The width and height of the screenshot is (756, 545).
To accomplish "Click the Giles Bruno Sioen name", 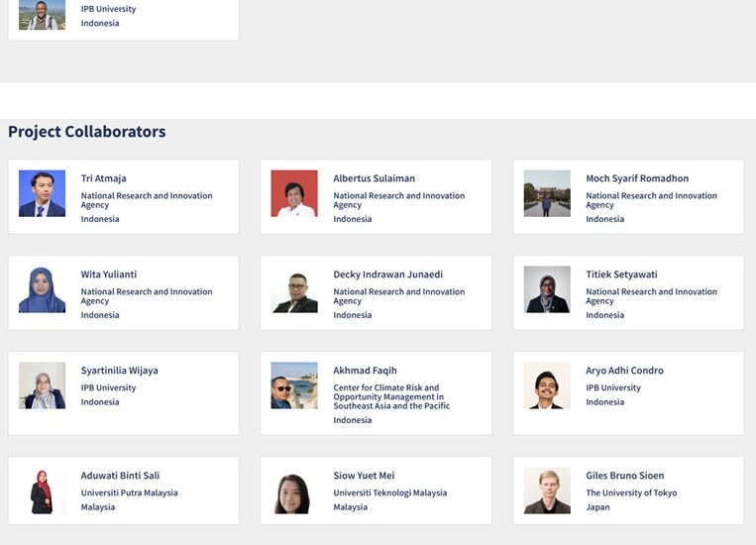I will (625, 476).
